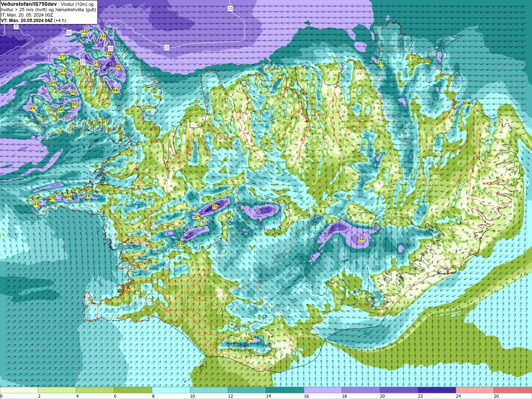The width and height of the screenshot is (532, 399).
Task: Pick the dark indigo 22–24 legend swatch
Action: coord(437,390)
